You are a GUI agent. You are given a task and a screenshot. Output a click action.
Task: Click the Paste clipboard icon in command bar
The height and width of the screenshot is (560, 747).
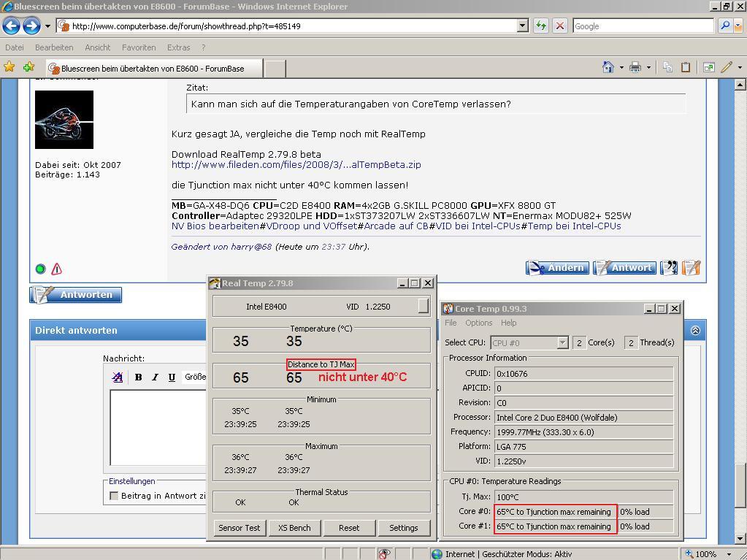tap(686, 67)
